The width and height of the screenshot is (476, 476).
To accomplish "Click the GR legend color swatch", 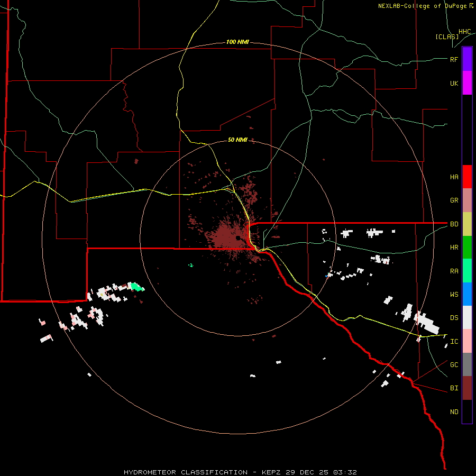I will tap(467, 200).
